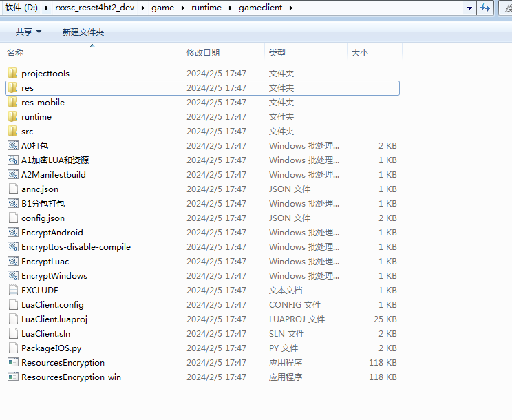This screenshot has width=512, height=420.
Task: Click the refresh button beside address bar
Action: [x=485, y=8]
